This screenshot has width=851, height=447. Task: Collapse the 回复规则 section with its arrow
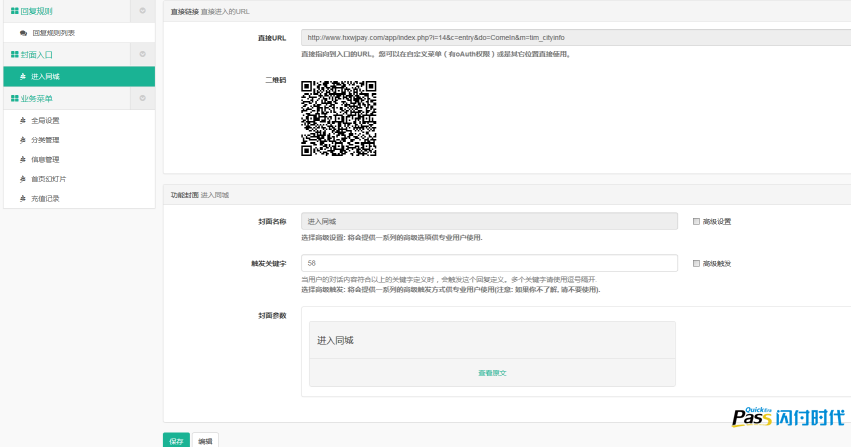pos(143,11)
